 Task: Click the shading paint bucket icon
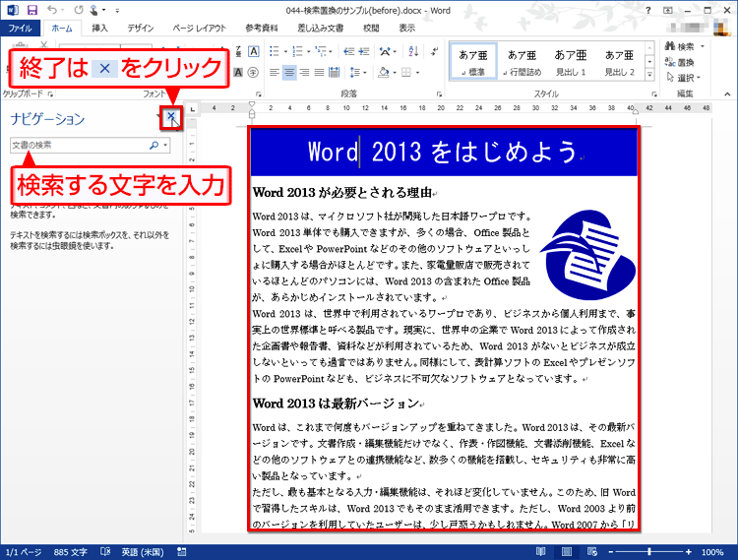point(384,73)
